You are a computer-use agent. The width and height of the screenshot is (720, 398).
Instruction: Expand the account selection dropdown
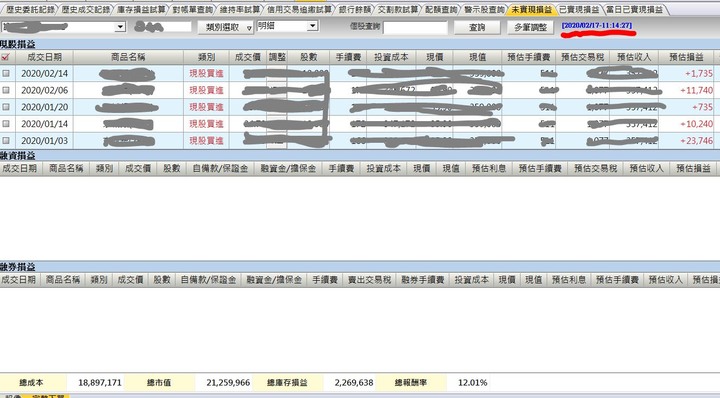coord(120,27)
